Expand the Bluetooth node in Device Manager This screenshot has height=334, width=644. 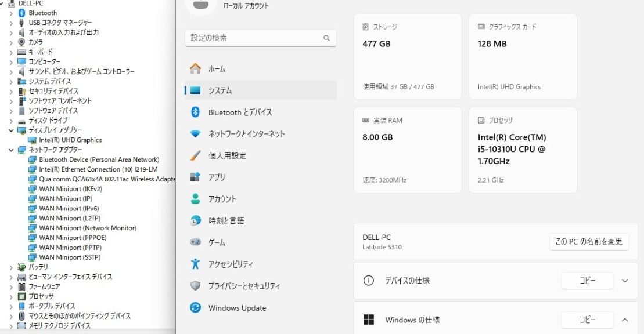tap(11, 13)
